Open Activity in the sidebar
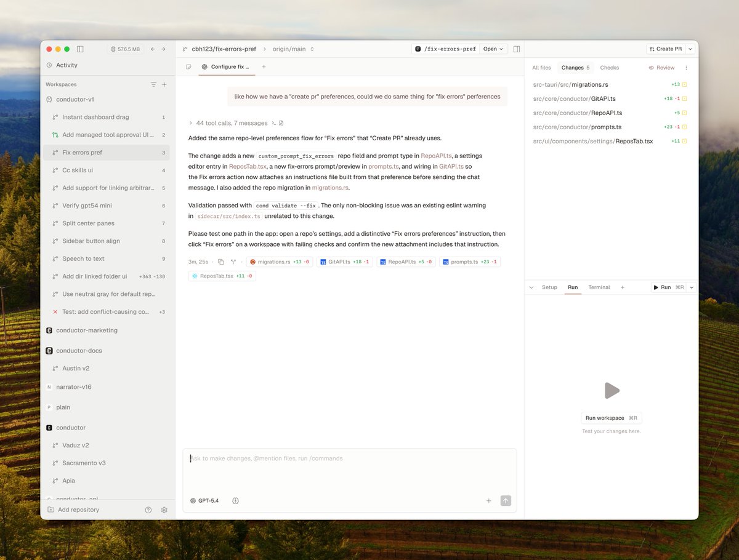The height and width of the screenshot is (560, 739). pyautogui.click(x=62, y=65)
